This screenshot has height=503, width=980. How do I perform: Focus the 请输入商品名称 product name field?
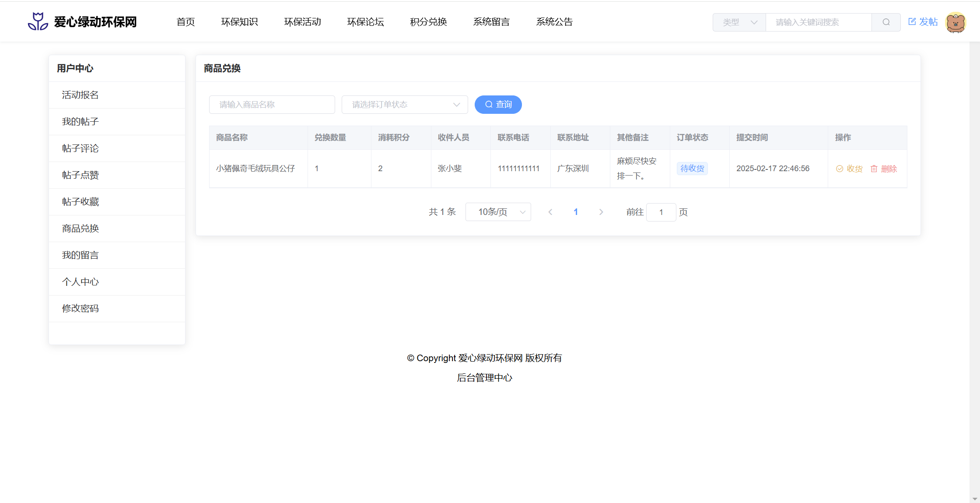[x=272, y=105]
